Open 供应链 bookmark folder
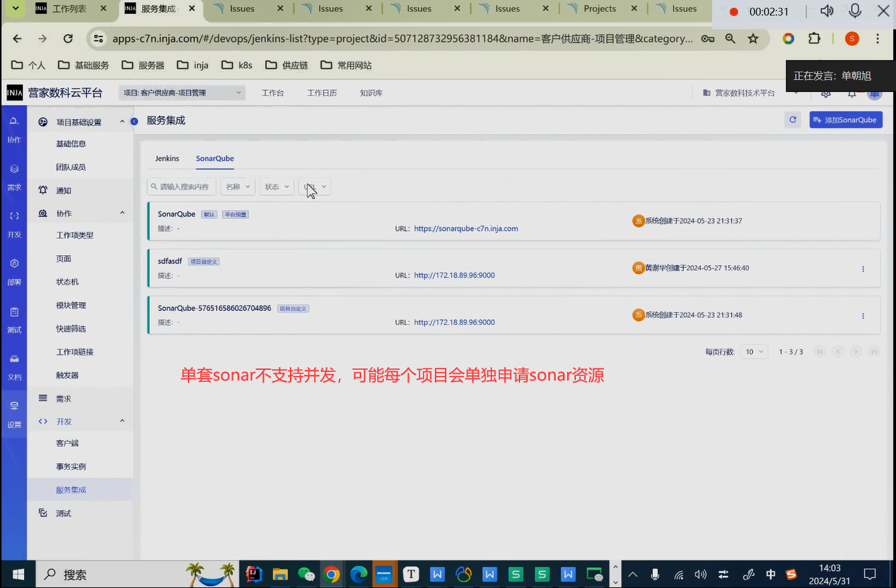This screenshot has height=588, width=896. [x=287, y=65]
